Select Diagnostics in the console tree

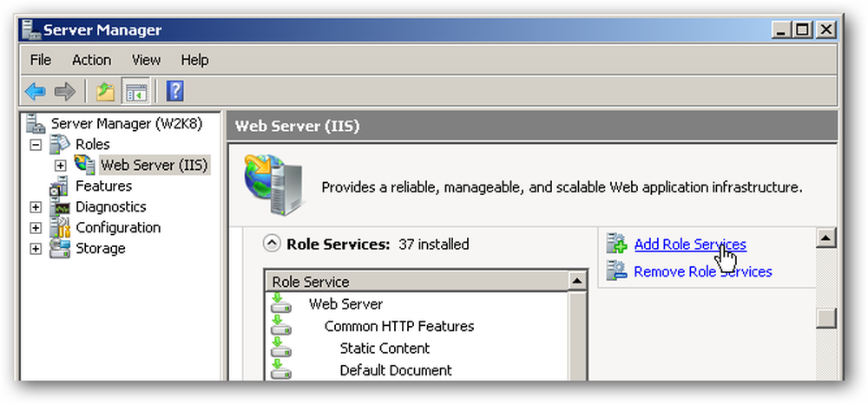click(111, 206)
